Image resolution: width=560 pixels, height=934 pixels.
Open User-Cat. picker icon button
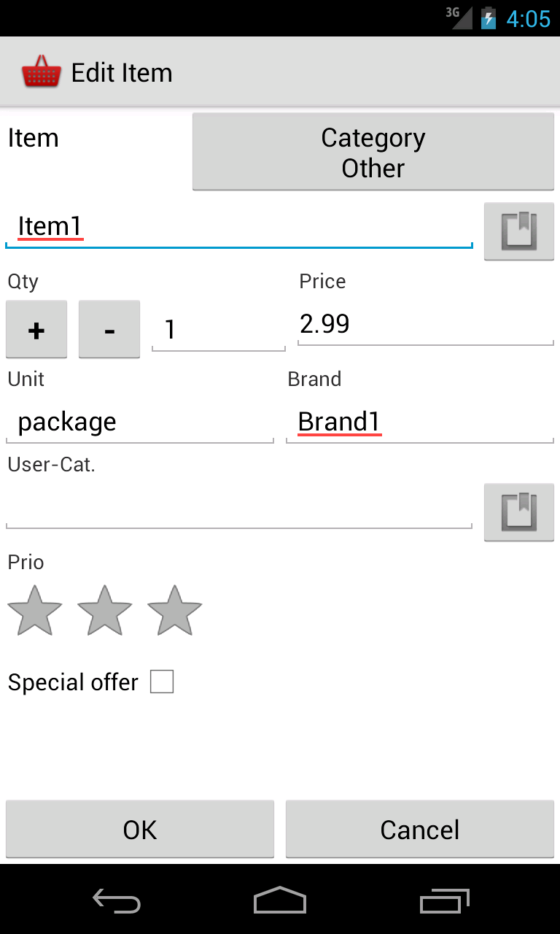518,512
